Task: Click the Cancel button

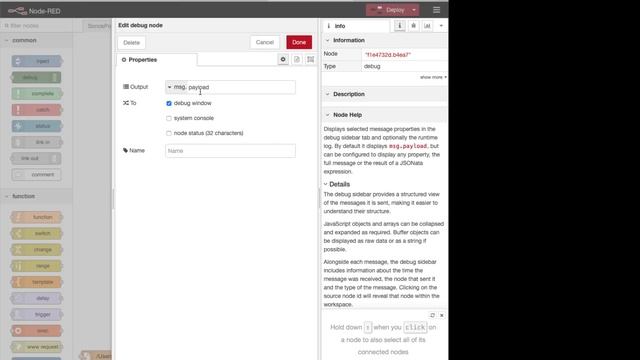Action: [264, 42]
